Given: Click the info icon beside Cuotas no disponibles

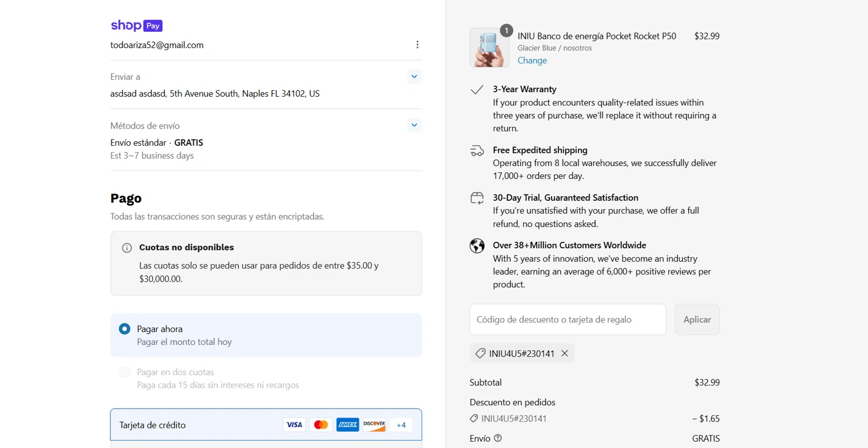Looking at the screenshot, I should (x=127, y=248).
